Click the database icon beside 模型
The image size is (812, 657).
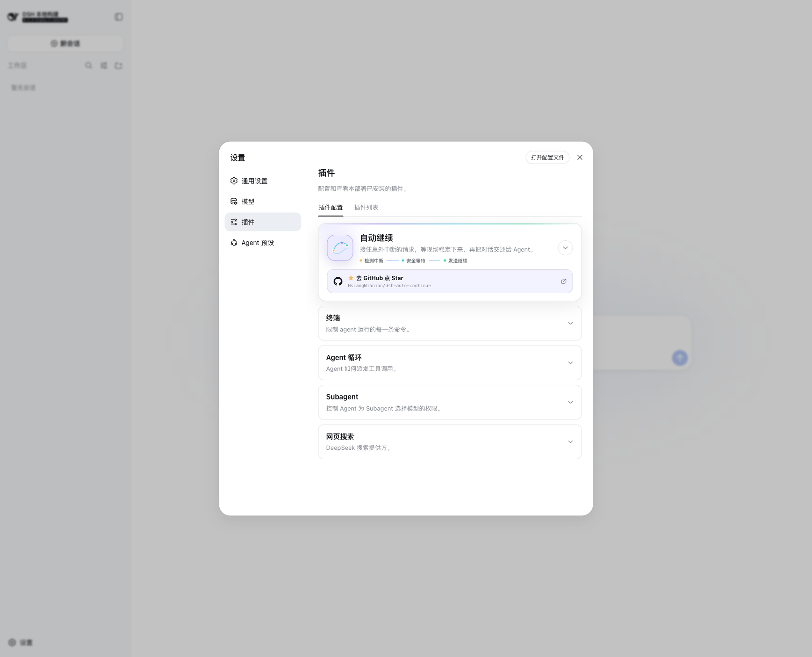(x=234, y=202)
